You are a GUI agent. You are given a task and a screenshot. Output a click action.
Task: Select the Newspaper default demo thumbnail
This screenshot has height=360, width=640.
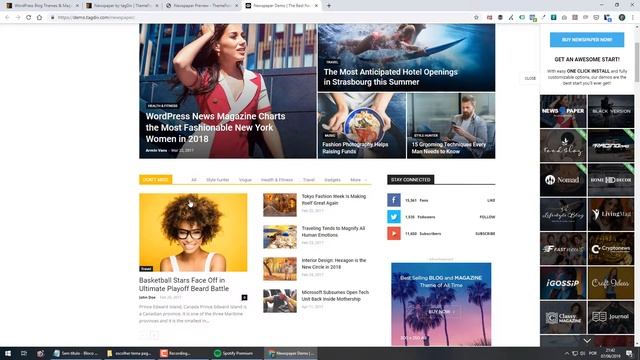click(x=563, y=111)
